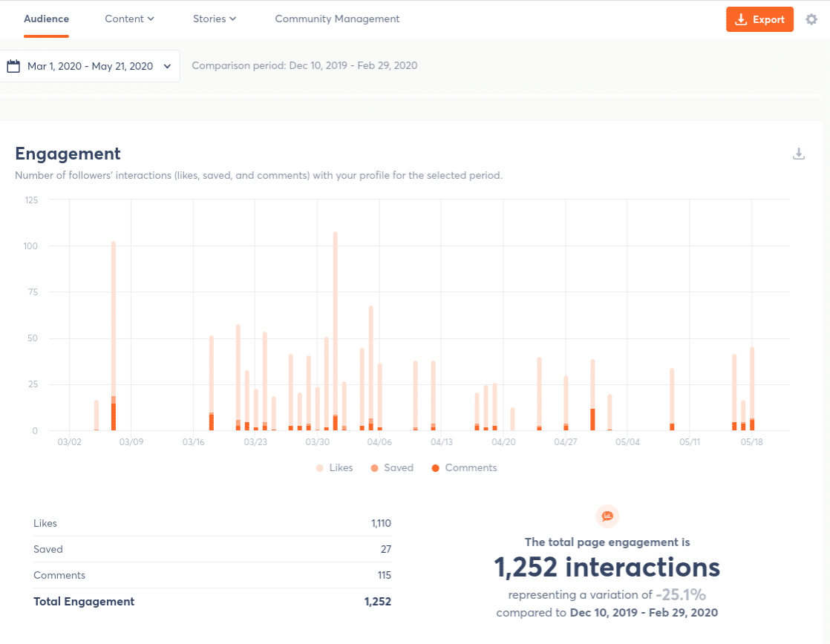
Task: Open the Mar 1 - May 21 date range picker
Action: coord(89,66)
